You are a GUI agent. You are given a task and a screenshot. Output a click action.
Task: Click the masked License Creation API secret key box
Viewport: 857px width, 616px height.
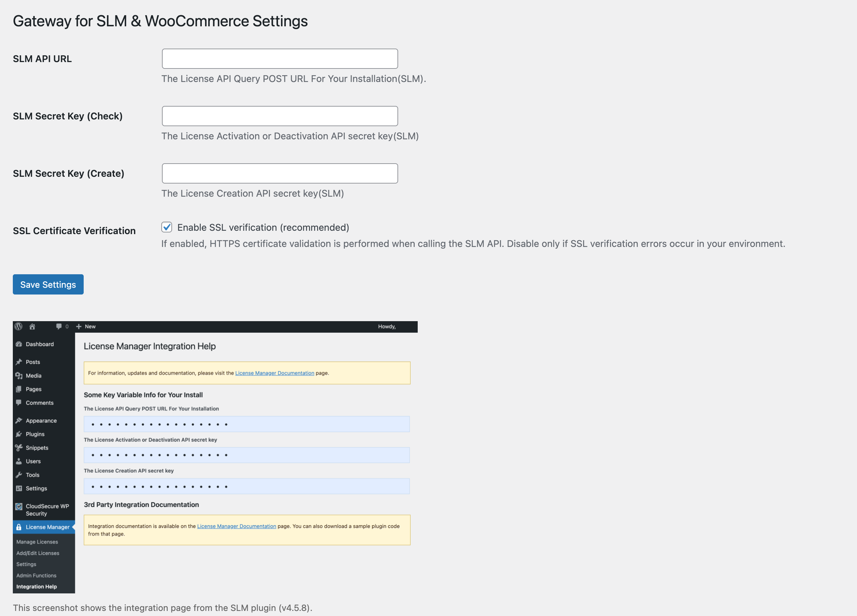tap(246, 487)
